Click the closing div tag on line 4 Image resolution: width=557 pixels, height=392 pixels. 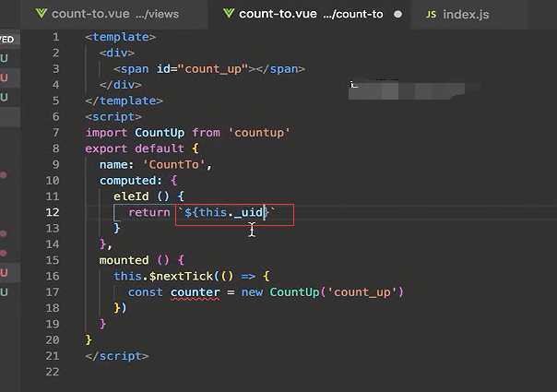click(x=121, y=85)
